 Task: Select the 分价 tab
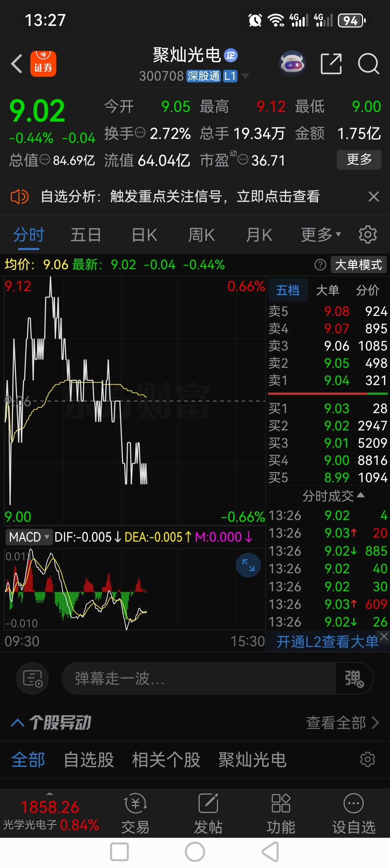tap(368, 290)
